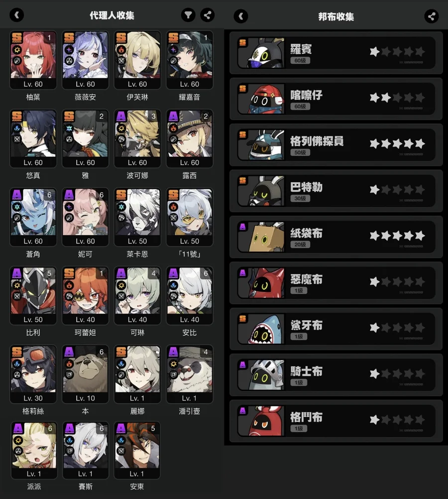Select the 比利 agent card
448x499 pixels.
(33, 296)
